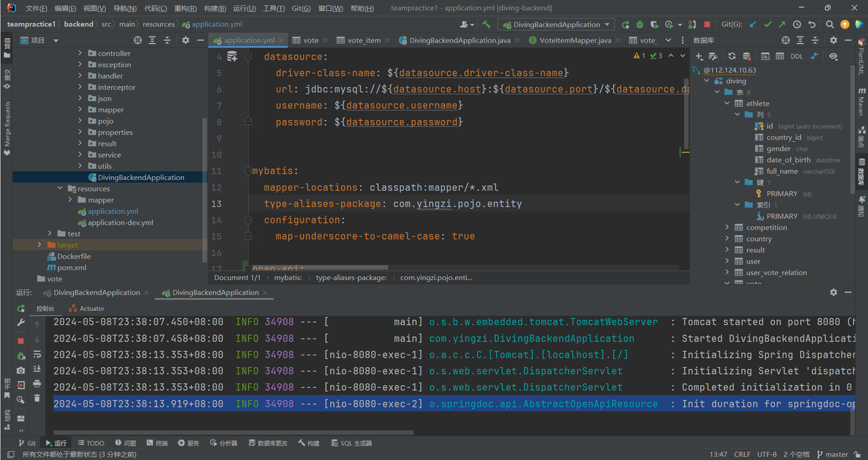Click the Build hammer icon
The image size is (868, 460).
(x=486, y=24)
